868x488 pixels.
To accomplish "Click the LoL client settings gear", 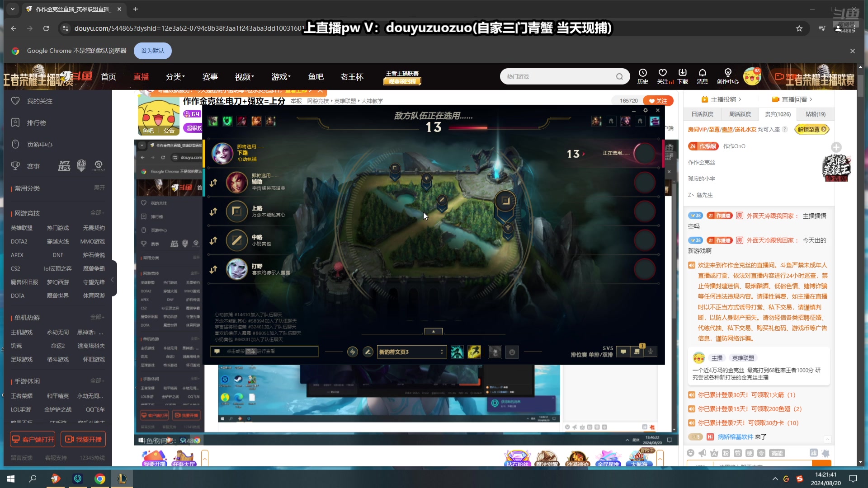I will 646,110.
